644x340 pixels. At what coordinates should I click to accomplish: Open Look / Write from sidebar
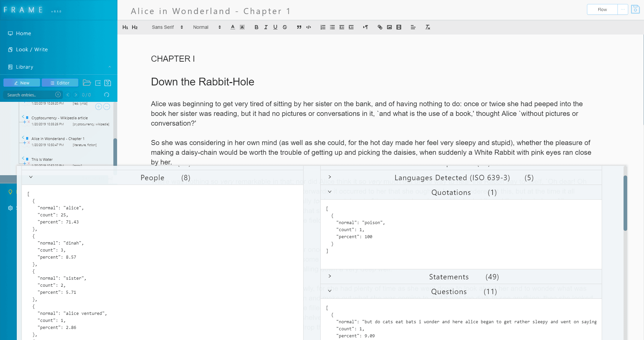(x=32, y=50)
